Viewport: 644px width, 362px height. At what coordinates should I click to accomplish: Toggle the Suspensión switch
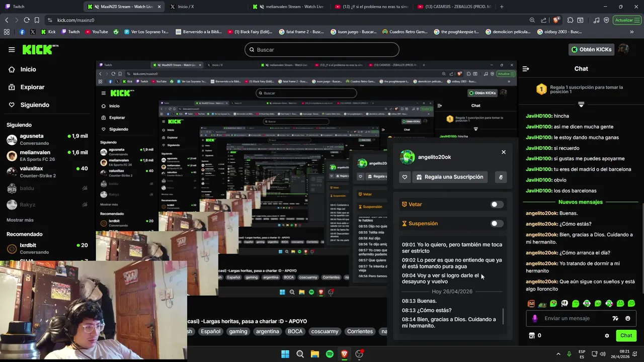[x=497, y=223]
